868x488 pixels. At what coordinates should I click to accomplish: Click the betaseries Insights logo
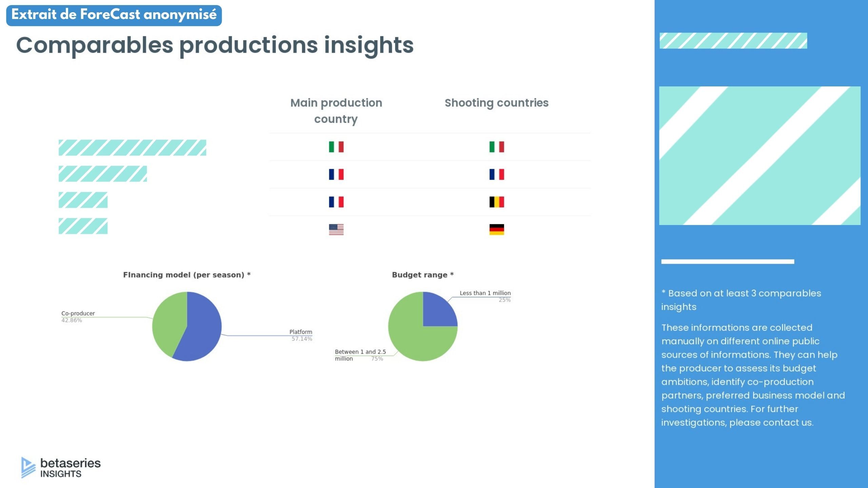pos(61,468)
